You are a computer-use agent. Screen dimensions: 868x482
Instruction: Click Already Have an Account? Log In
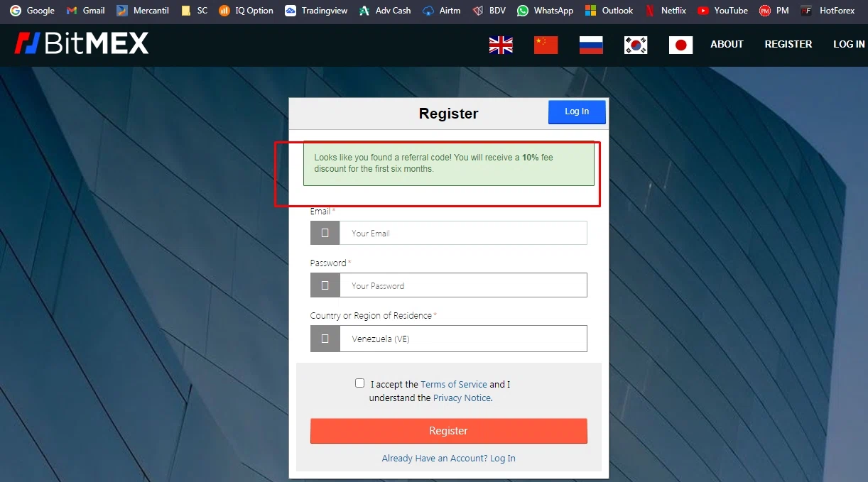click(x=449, y=459)
